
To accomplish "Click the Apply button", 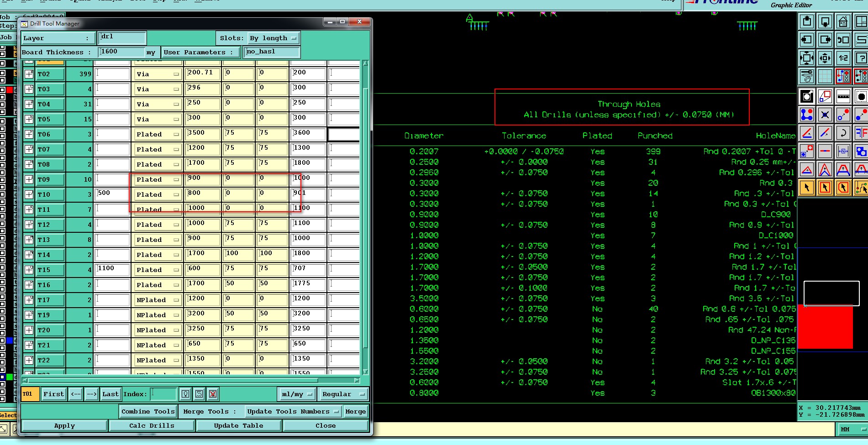I will (64, 425).
